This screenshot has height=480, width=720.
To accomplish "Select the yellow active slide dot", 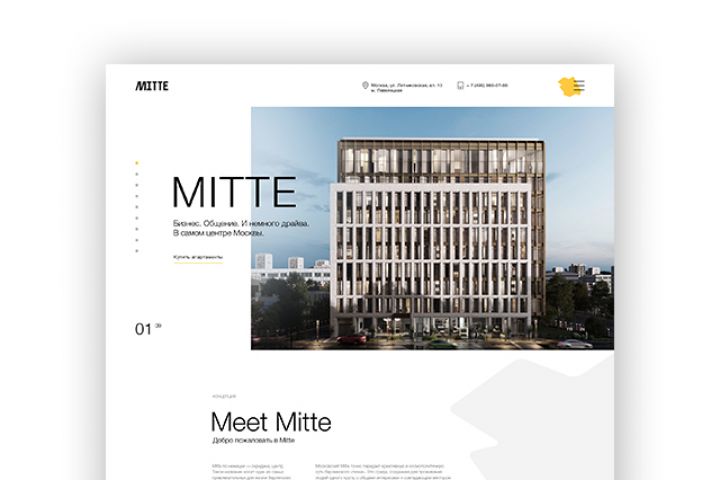I will tap(137, 163).
